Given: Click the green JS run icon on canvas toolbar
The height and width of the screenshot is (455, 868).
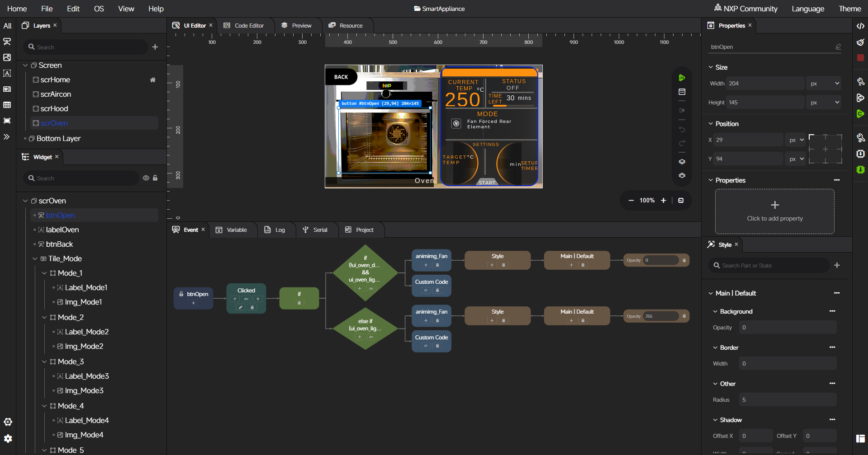Looking at the screenshot, I should [682, 78].
